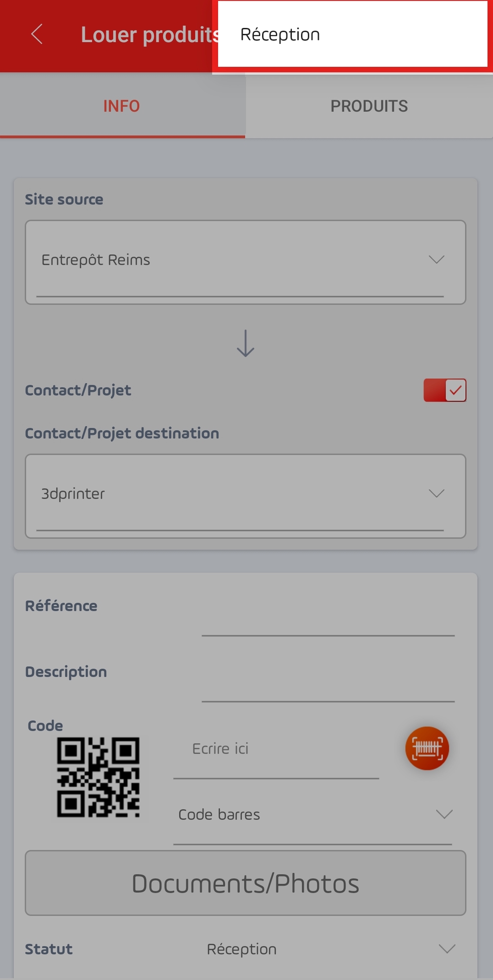Viewport: 493px width, 980px height.
Task: Open the Code barres type dropdown
Action: coord(313,815)
